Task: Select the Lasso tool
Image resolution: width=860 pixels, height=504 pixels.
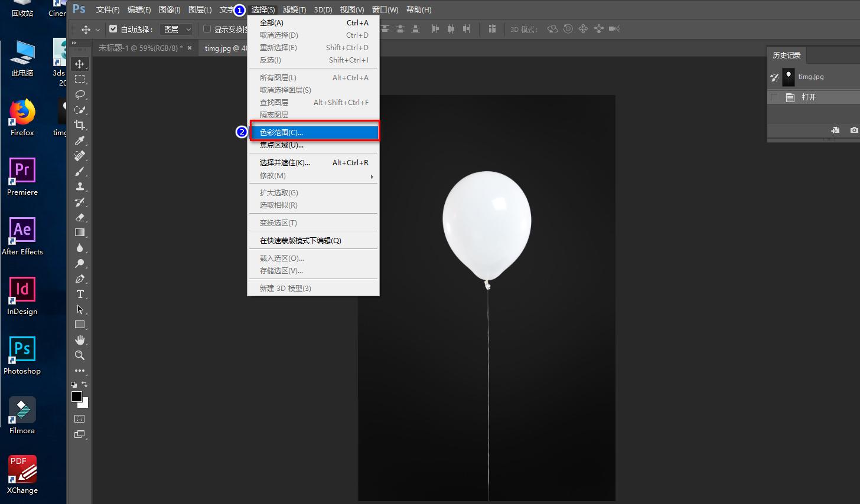Action: (80, 94)
